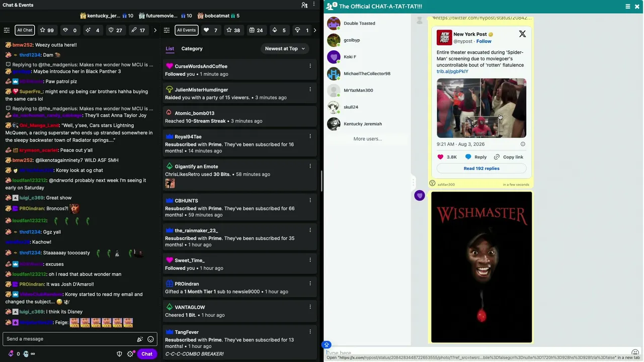Filter chat by sparkle count 4
644x362 pixels.
[93, 30]
